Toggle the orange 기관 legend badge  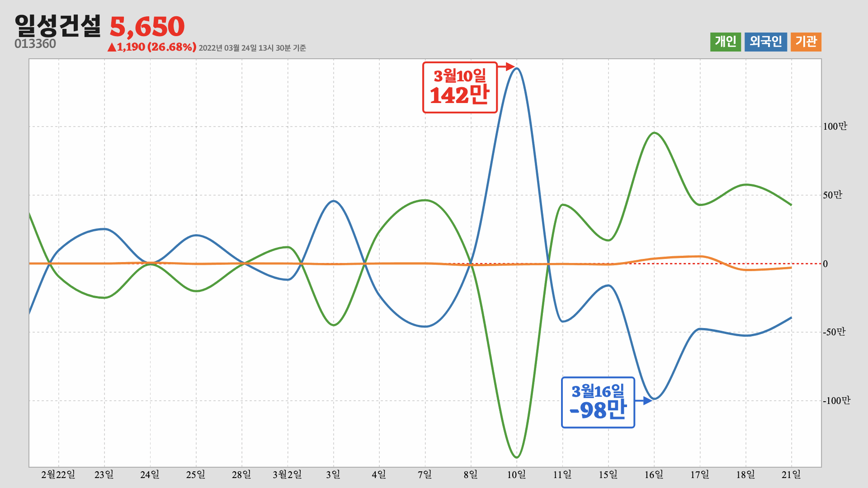(x=806, y=42)
